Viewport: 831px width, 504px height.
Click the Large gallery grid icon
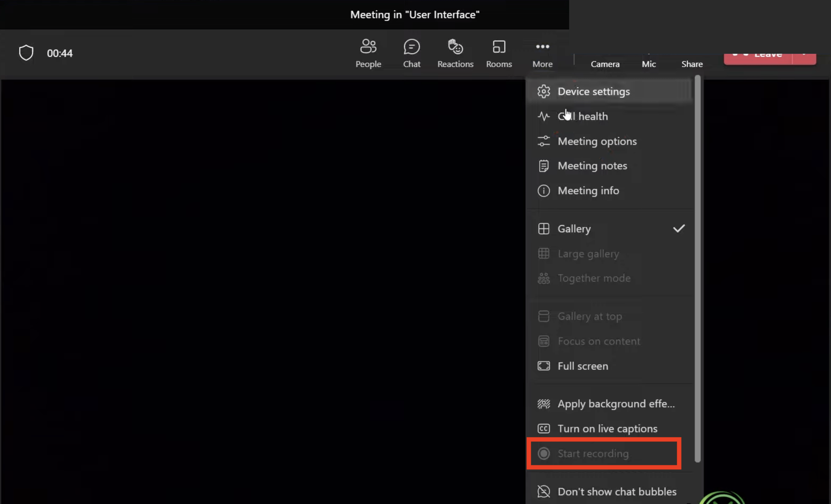543,253
